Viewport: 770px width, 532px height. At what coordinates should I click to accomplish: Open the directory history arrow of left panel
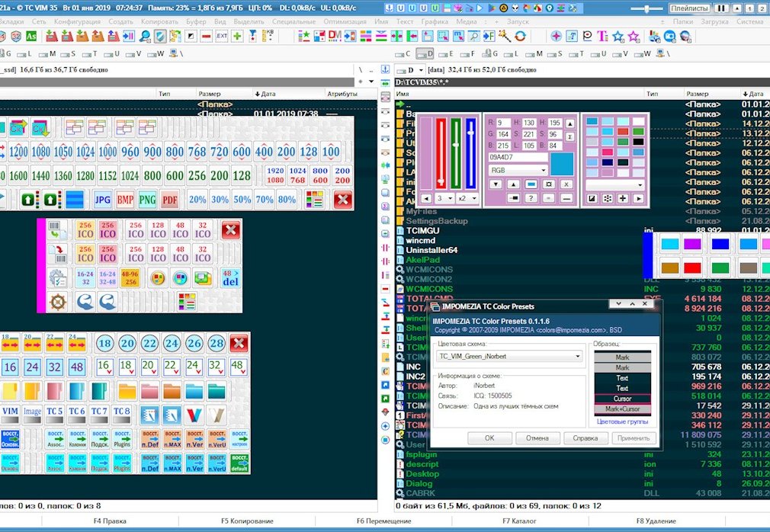click(371, 82)
